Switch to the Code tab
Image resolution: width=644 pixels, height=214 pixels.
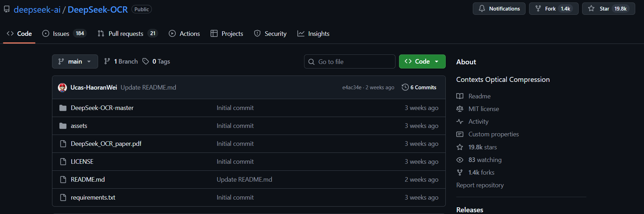pos(19,34)
